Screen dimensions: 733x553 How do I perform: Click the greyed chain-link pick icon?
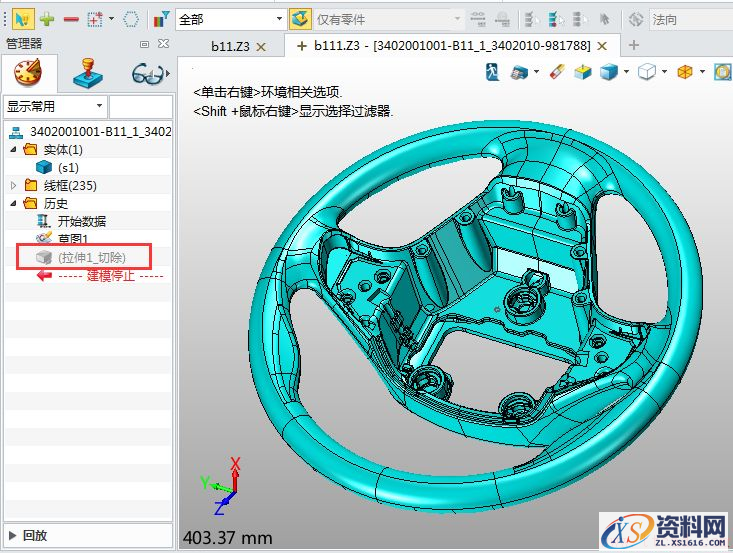click(x=478, y=20)
